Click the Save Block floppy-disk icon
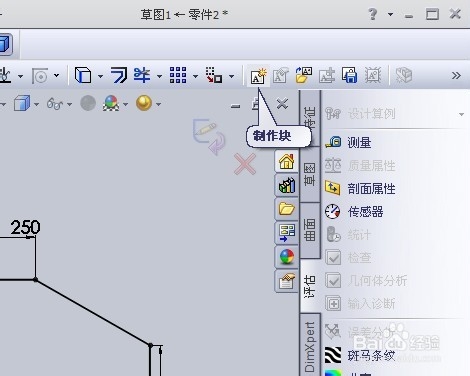470x376 pixels. point(349,75)
